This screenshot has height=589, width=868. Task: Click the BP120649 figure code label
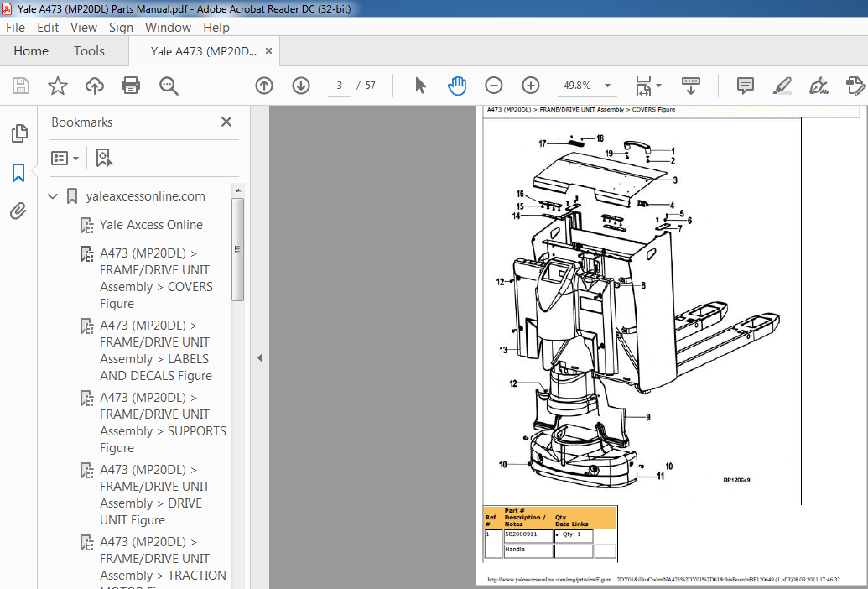(737, 480)
